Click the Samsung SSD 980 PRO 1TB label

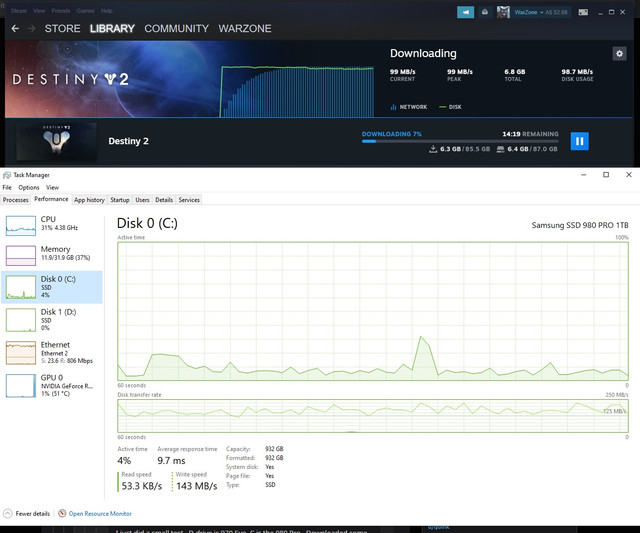[580, 225]
